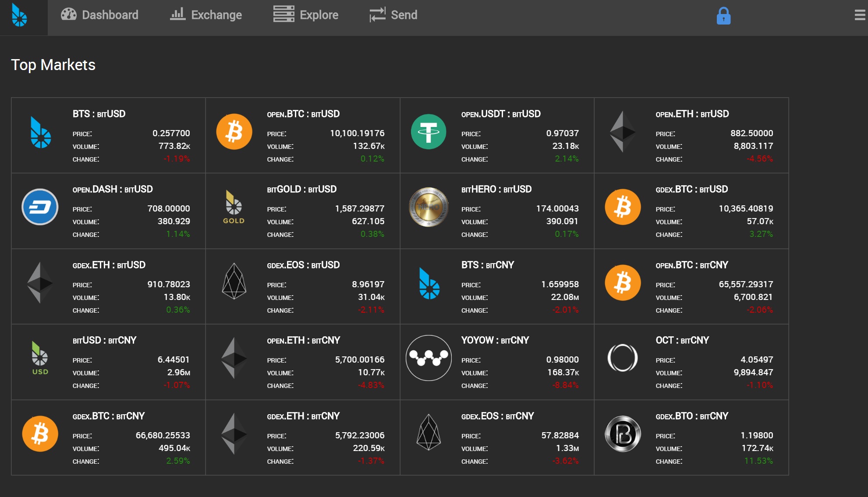868x497 pixels.
Task: Open the GDEX.EOS : bitCNY market title
Action: tap(498, 416)
